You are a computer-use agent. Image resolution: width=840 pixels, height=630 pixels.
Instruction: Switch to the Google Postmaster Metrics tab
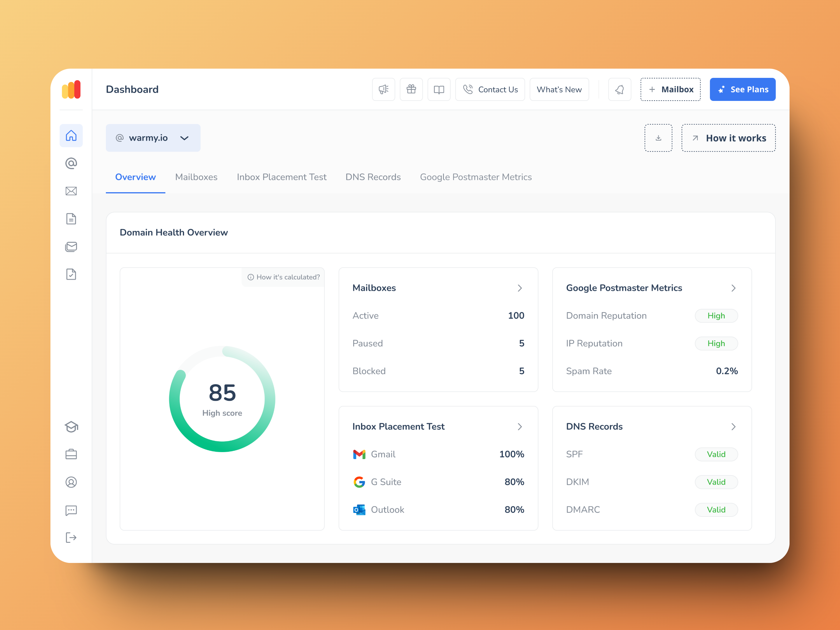(475, 177)
